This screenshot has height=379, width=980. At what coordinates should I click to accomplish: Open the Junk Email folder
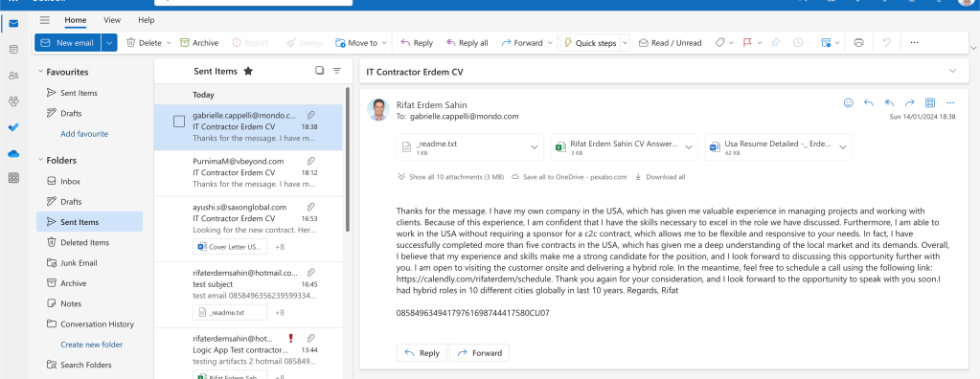(x=89, y=263)
